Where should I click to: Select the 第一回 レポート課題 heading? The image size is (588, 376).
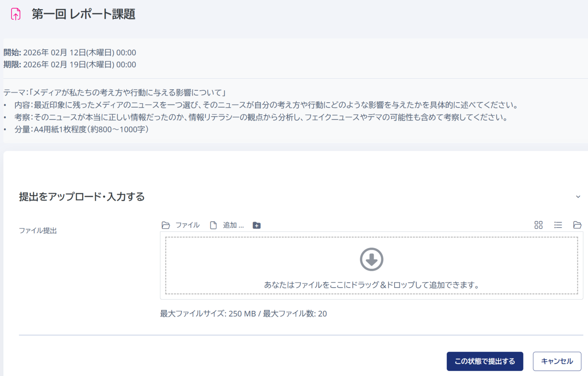point(84,14)
